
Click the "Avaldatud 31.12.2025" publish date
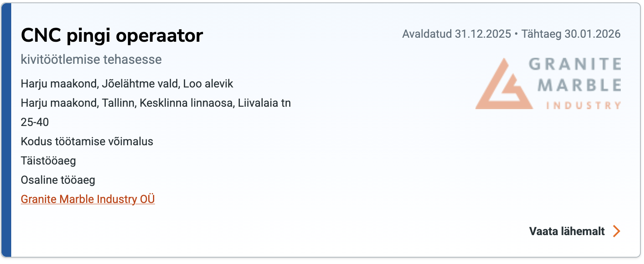[x=457, y=34]
